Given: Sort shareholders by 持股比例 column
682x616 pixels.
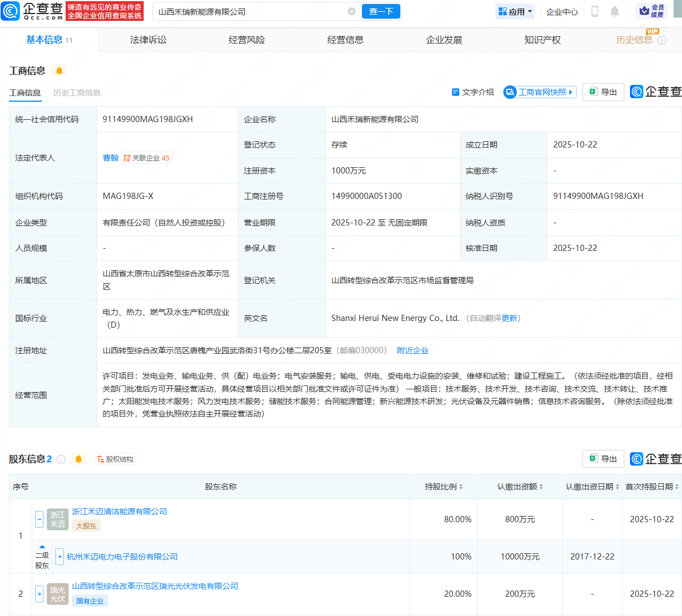Looking at the screenshot, I should point(444,487).
